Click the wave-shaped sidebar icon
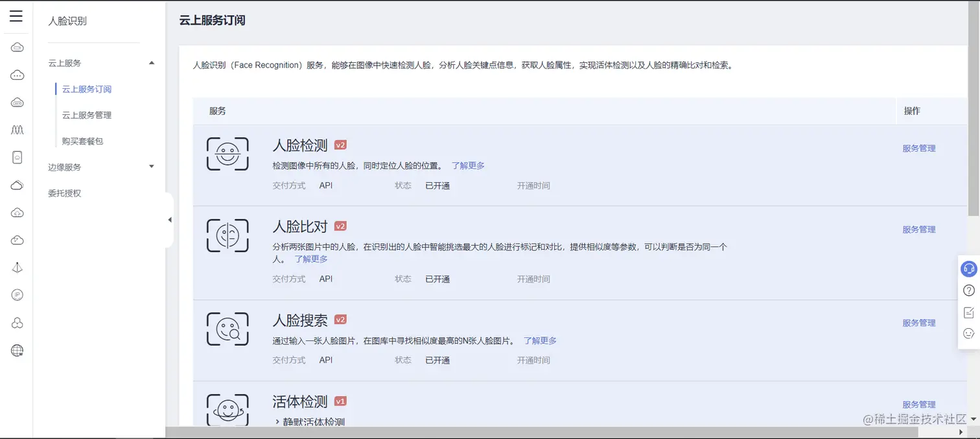Viewport: 980px width, 439px height. (17, 130)
